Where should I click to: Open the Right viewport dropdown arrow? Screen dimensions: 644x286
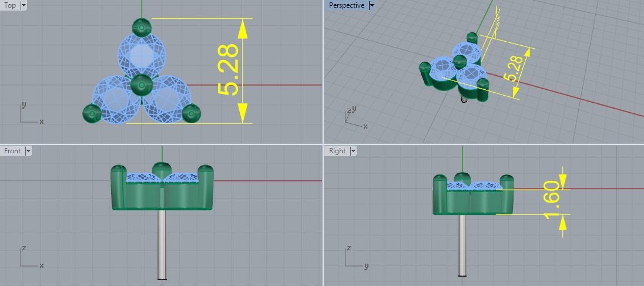pyautogui.click(x=353, y=151)
